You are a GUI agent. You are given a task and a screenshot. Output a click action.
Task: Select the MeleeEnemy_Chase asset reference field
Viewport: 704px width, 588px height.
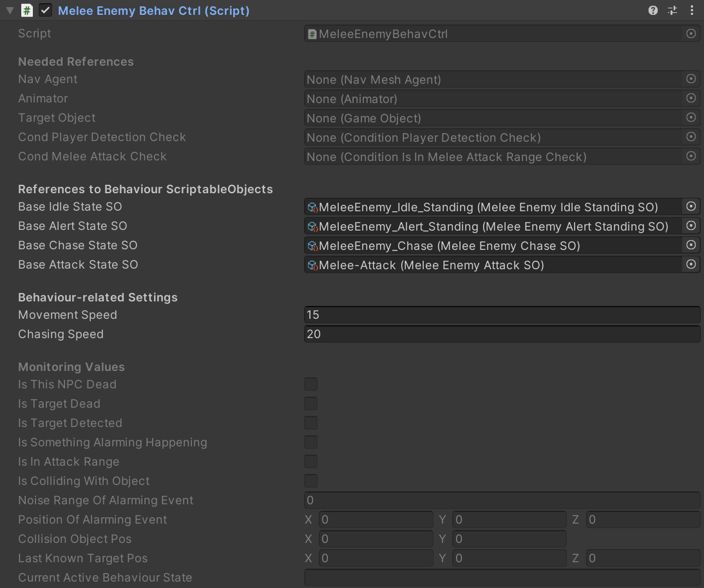[x=493, y=245]
